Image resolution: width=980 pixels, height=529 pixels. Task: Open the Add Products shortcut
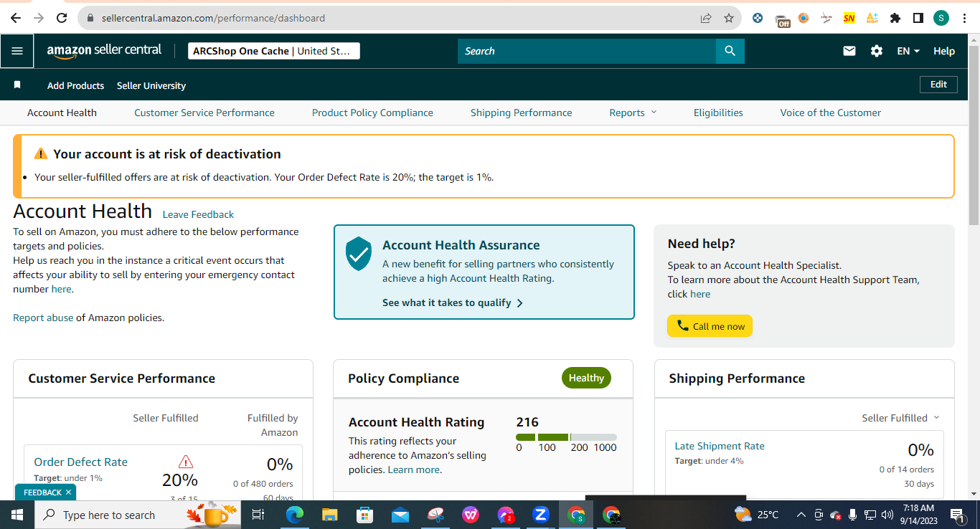(x=75, y=85)
